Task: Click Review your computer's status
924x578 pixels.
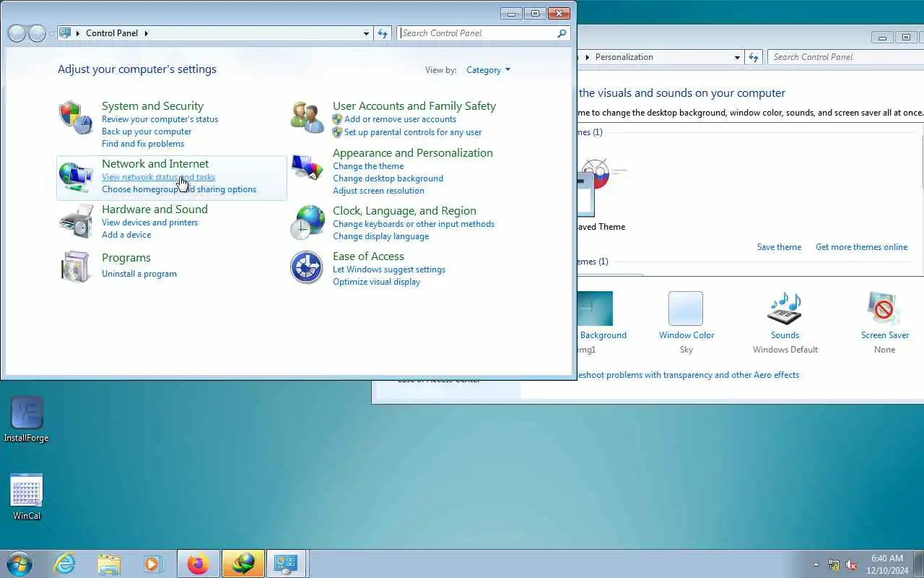Action: tap(160, 119)
